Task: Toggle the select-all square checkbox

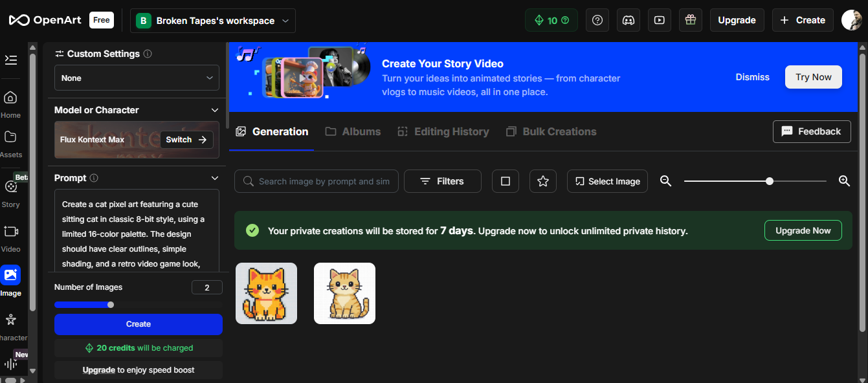Action: point(506,181)
